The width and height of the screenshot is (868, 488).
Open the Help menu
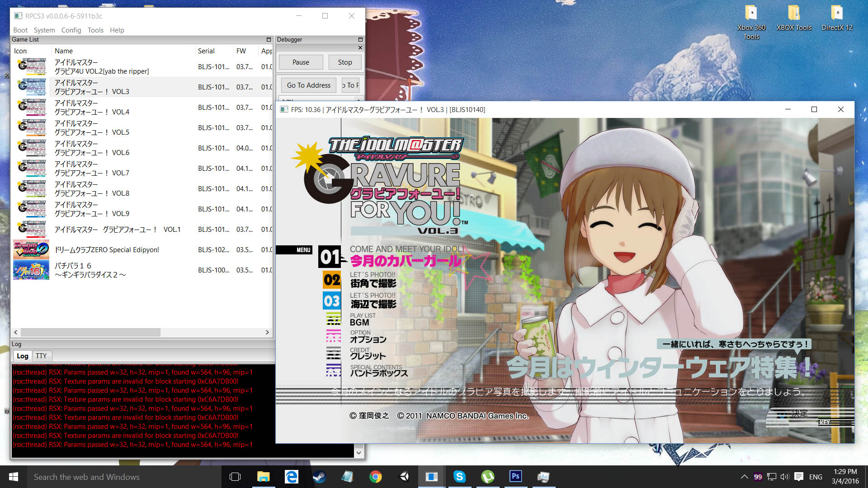click(117, 30)
